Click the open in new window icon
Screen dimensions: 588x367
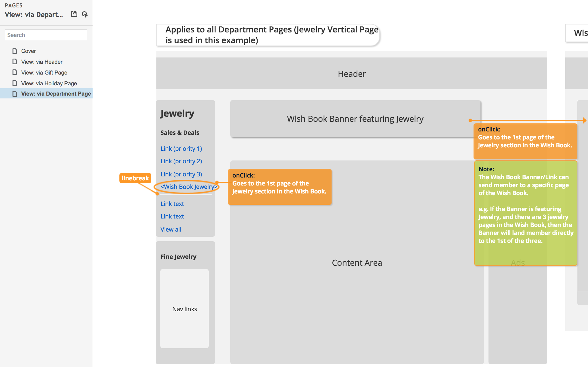pyautogui.click(x=74, y=14)
